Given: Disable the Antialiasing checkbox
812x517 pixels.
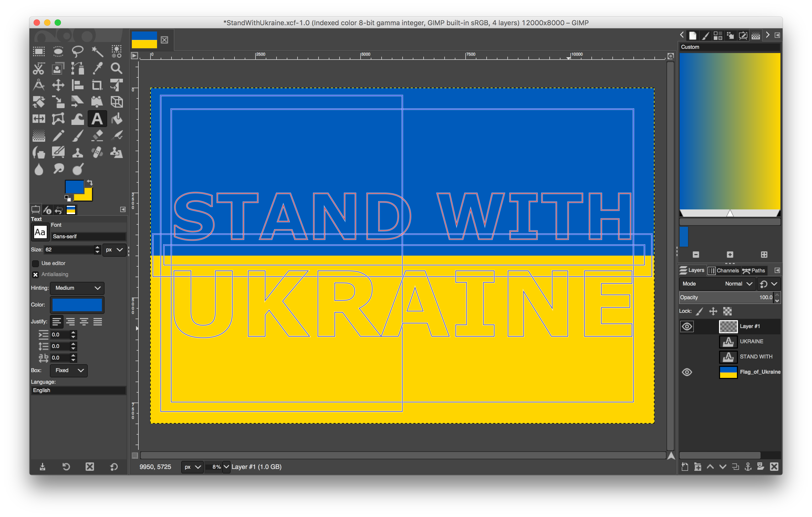Looking at the screenshot, I should click(35, 274).
